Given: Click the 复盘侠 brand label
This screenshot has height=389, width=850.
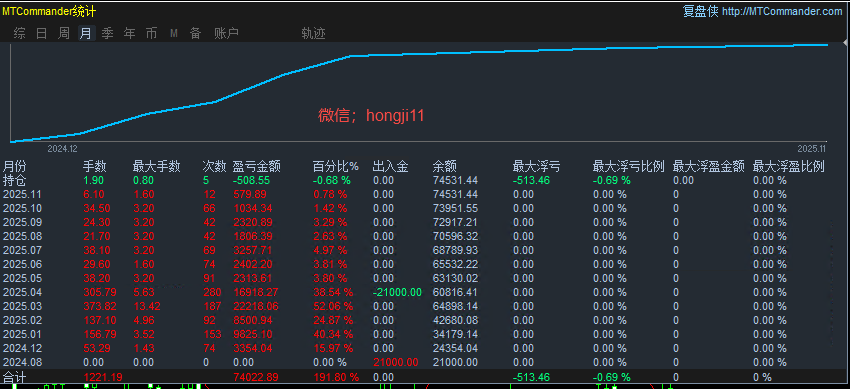Looking at the screenshot, I should tap(700, 11).
